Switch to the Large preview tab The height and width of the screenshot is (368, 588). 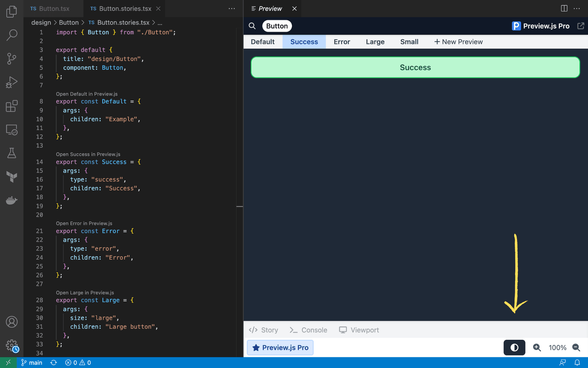tap(375, 41)
